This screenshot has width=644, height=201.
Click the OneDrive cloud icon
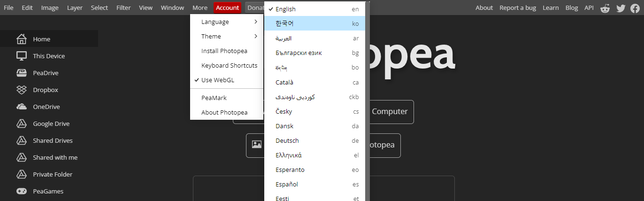21,107
